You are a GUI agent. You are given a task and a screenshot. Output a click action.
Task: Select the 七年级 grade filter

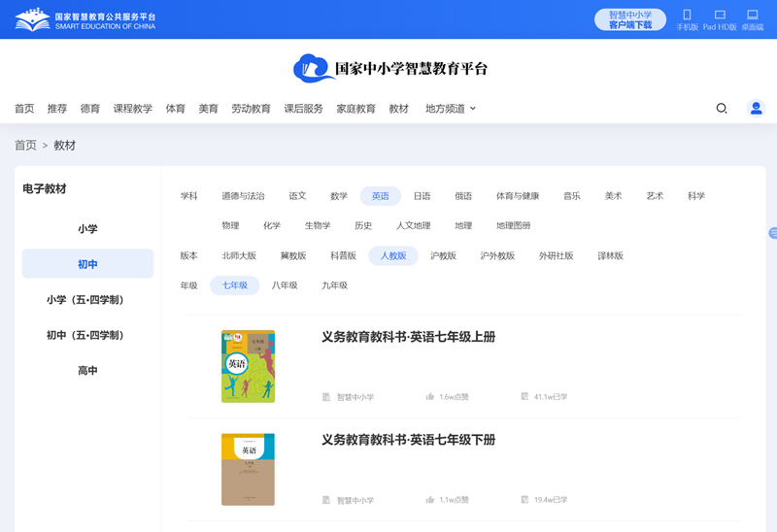tap(235, 285)
